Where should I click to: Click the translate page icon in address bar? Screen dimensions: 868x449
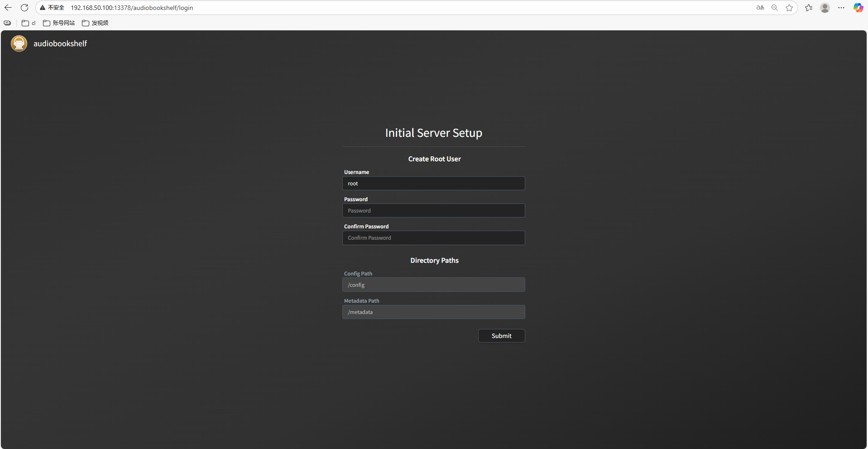click(x=760, y=8)
